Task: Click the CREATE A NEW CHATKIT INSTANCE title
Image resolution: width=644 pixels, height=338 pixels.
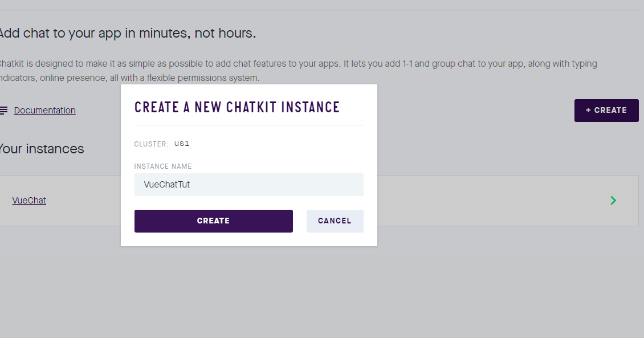Action: [237, 107]
